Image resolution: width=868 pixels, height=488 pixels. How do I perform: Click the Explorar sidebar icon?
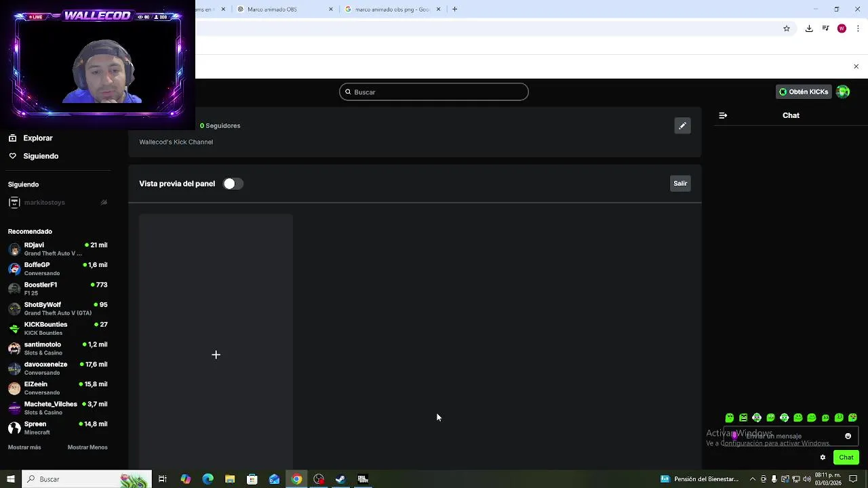[x=12, y=138]
